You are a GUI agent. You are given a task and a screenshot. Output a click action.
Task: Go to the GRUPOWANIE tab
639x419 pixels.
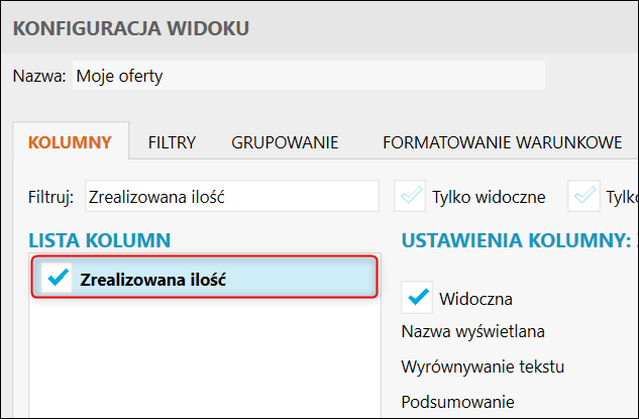tap(285, 142)
